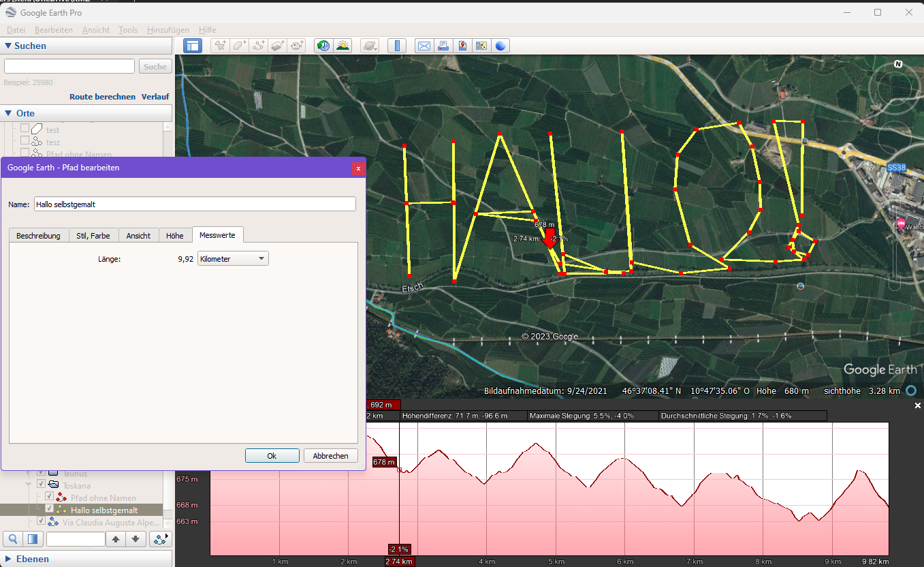Open the Ansicht menu

pyautogui.click(x=96, y=30)
